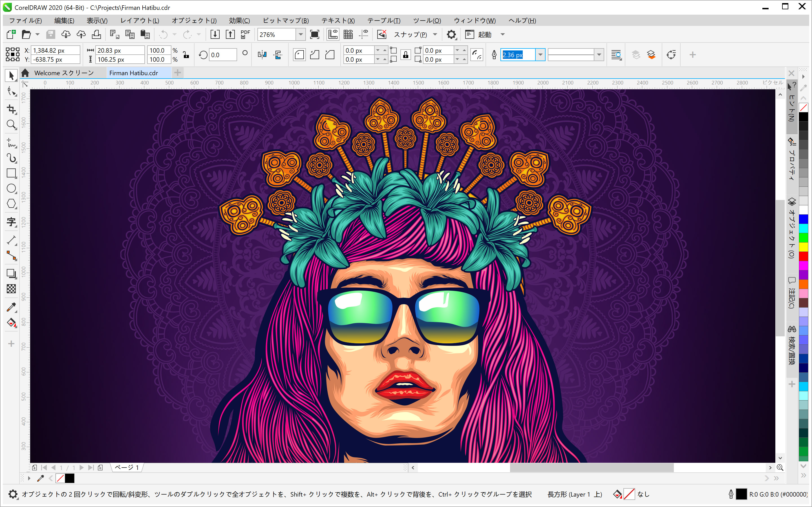This screenshot has width=812, height=507.
Task: Select the Text tool
Action: pyautogui.click(x=11, y=222)
